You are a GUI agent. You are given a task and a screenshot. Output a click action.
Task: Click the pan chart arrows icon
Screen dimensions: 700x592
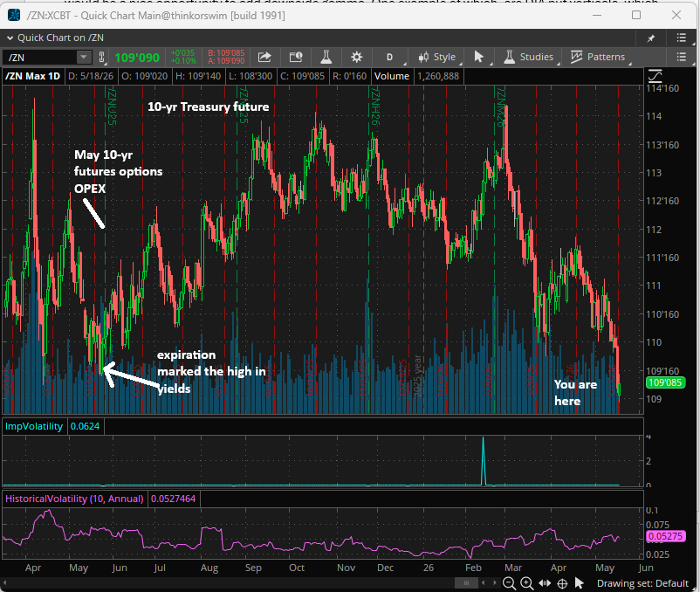click(545, 582)
